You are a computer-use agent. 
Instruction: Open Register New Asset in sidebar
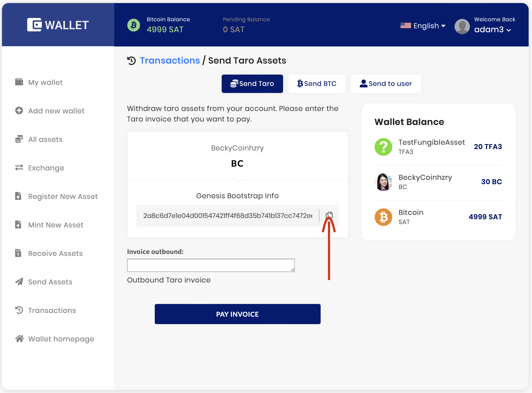pos(63,196)
